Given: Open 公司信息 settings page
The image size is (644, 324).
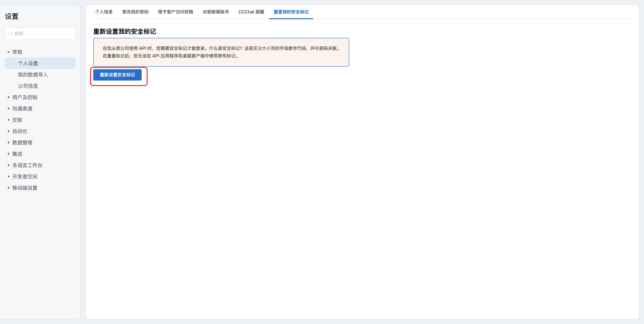Looking at the screenshot, I should (28, 86).
